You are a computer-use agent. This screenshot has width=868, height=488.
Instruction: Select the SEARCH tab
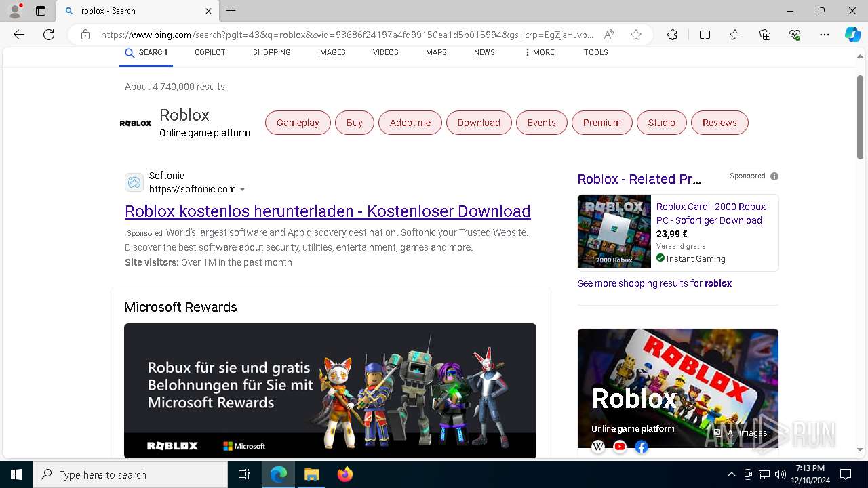coord(146,53)
